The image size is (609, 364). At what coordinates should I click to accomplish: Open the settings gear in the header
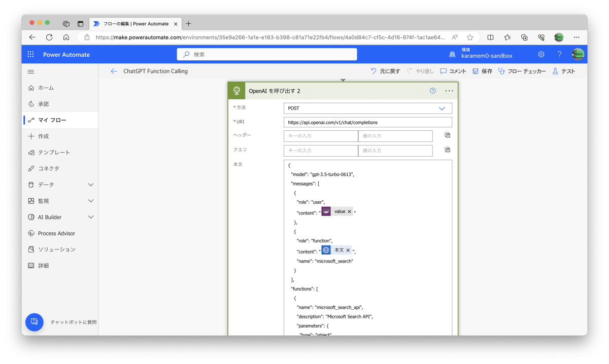[541, 54]
